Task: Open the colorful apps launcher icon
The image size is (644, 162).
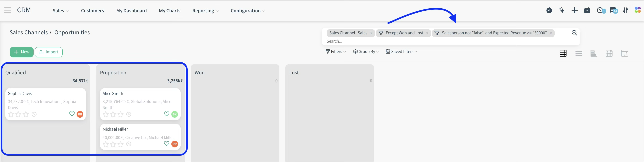Action: [x=638, y=10]
